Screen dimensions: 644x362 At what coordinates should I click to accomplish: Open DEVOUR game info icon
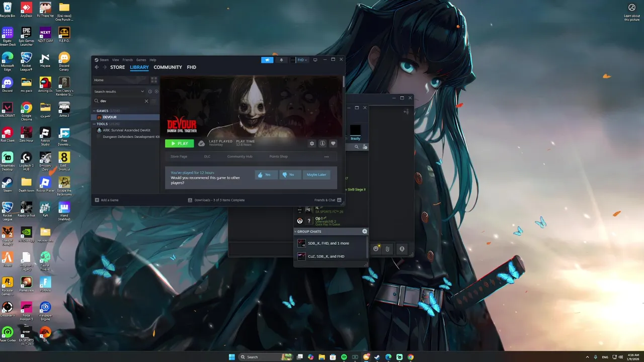tap(323, 143)
